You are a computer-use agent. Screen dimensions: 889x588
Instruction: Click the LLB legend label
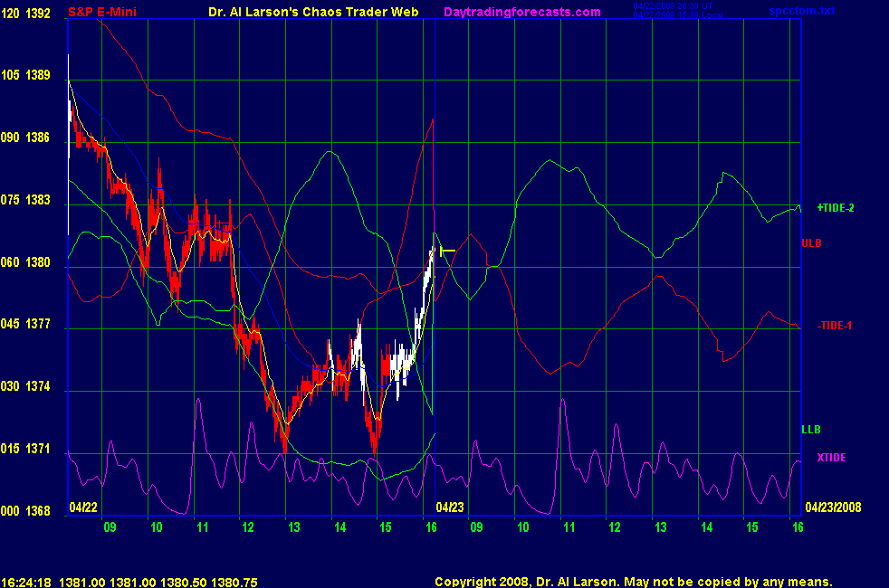click(810, 429)
